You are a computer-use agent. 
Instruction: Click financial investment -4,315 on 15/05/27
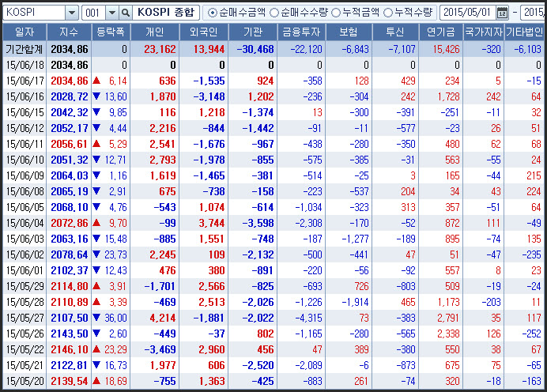(x=309, y=318)
